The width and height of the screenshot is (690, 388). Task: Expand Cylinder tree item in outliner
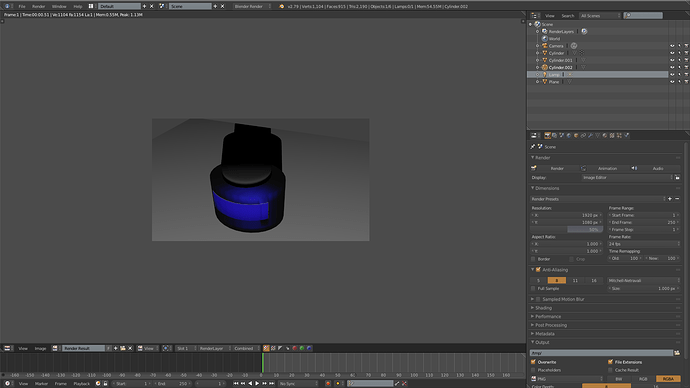click(x=537, y=53)
